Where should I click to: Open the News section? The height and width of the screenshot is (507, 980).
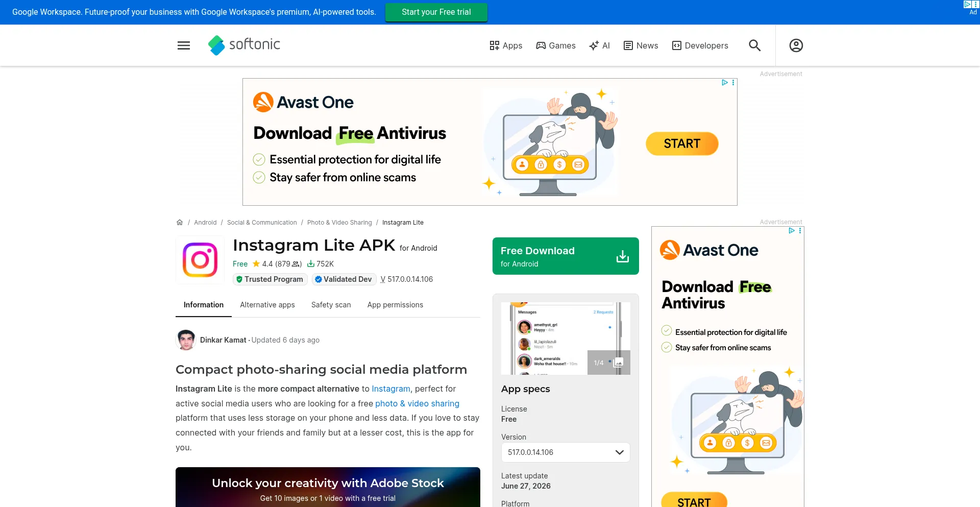(x=641, y=45)
